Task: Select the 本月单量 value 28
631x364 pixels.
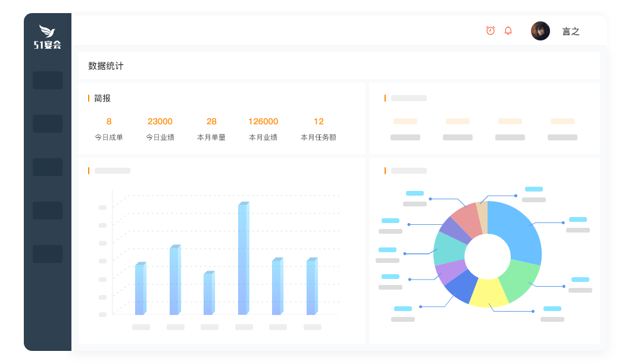Action: point(211,121)
